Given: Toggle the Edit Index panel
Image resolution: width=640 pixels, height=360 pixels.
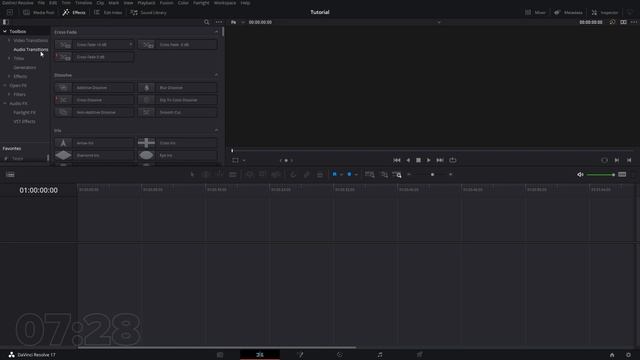Looking at the screenshot, I should [x=108, y=13].
